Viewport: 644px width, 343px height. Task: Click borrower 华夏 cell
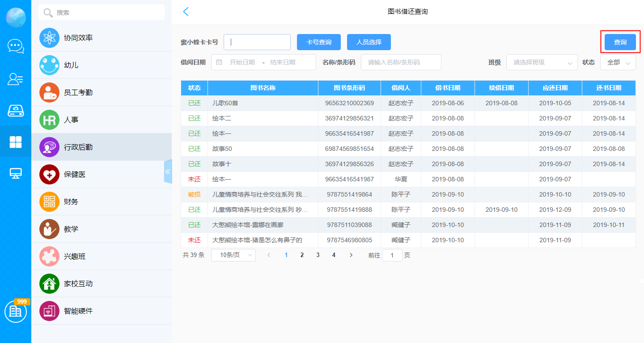[401, 180]
